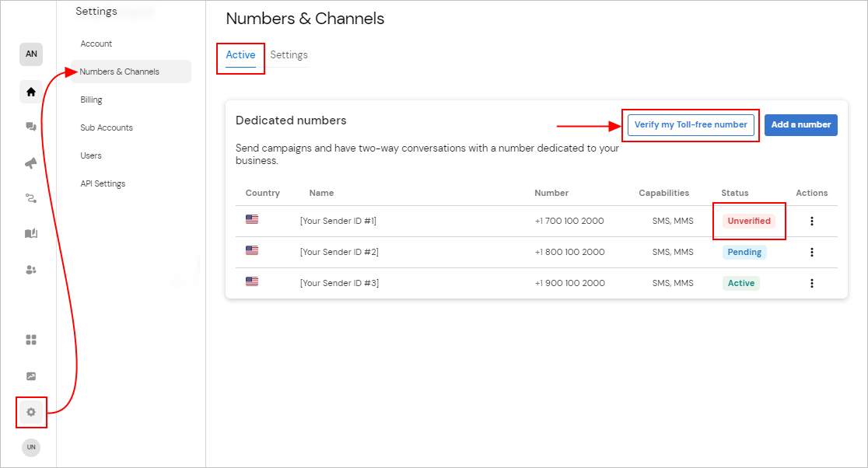
Task: Open actions menu for Sender ID #3
Action: pyautogui.click(x=812, y=283)
